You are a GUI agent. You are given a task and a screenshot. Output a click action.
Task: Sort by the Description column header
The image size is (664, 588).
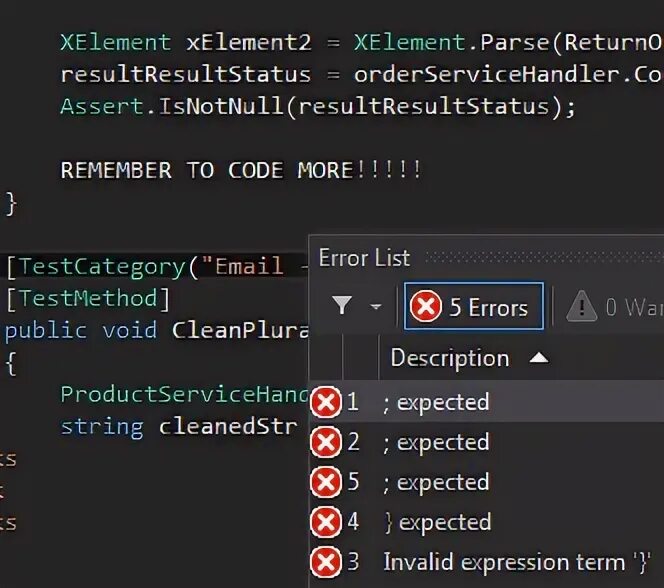click(450, 359)
